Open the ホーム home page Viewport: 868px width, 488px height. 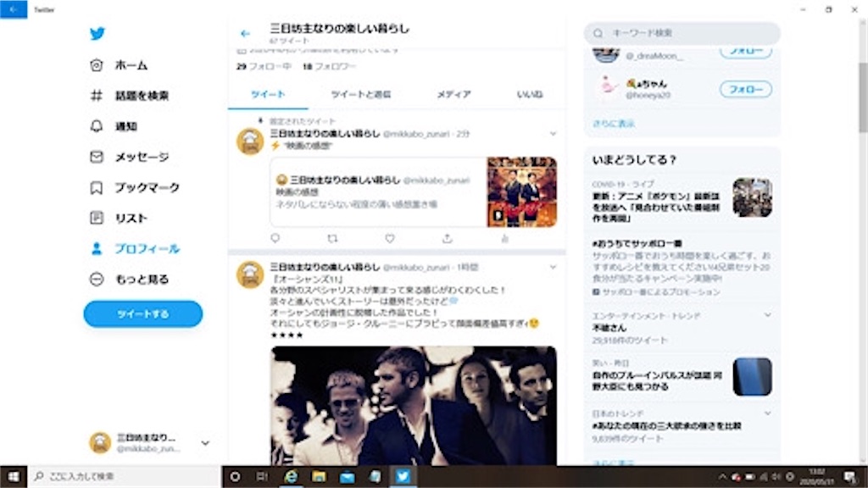(x=119, y=65)
